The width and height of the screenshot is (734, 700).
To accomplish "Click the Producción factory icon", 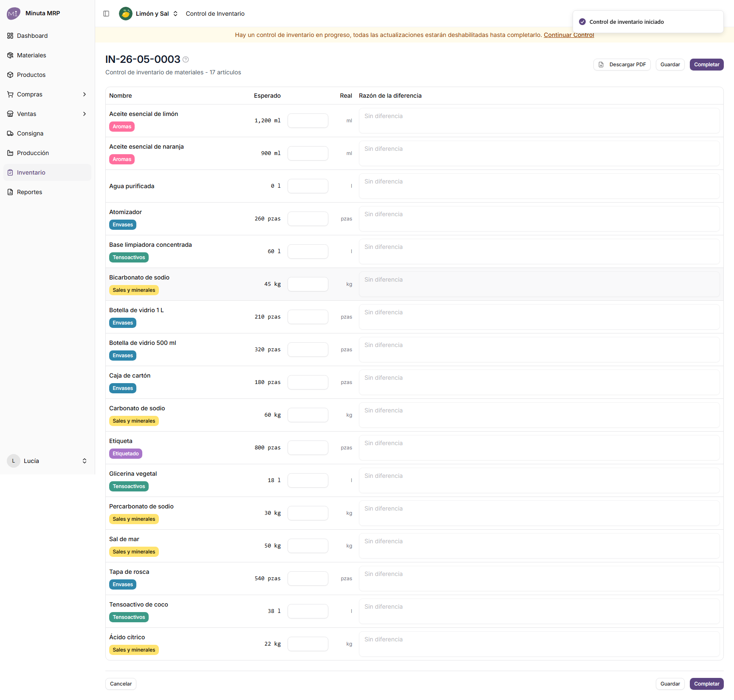I will (10, 153).
